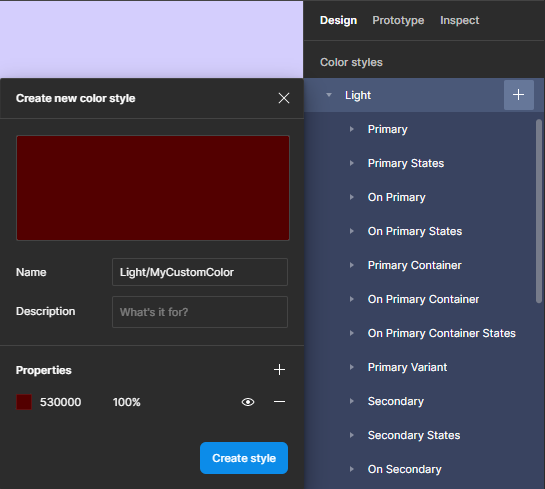This screenshot has width=545, height=489.
Task: Expand the Primary folder
Action: (x=352, y=129)
